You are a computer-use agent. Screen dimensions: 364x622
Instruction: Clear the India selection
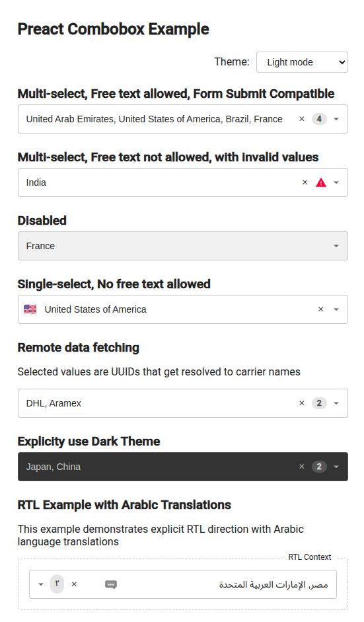pos(305,182)
